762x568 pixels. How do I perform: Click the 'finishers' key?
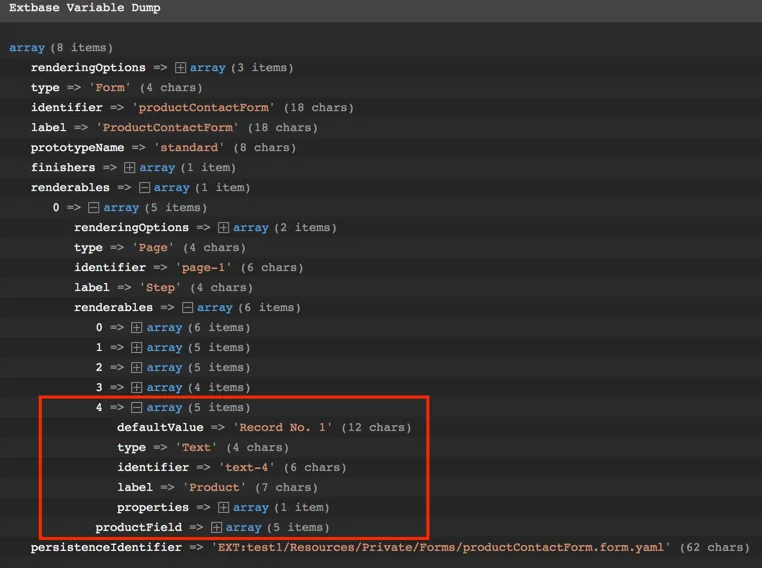[x=63, y=168]
